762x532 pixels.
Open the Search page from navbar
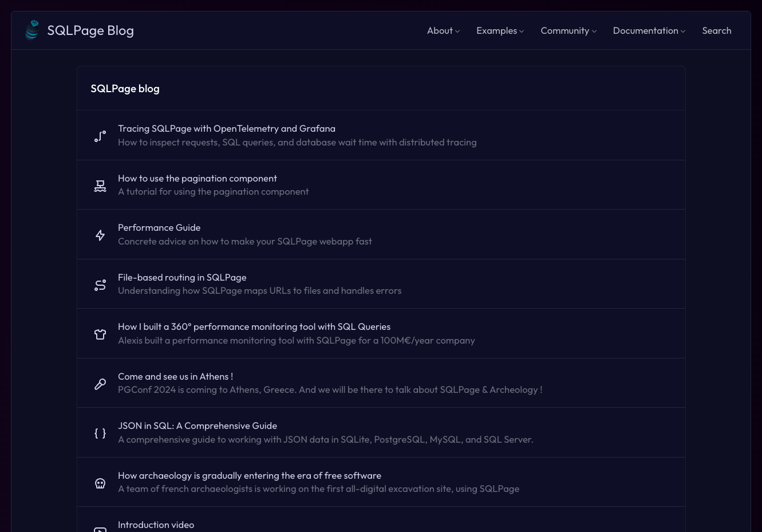717,31
